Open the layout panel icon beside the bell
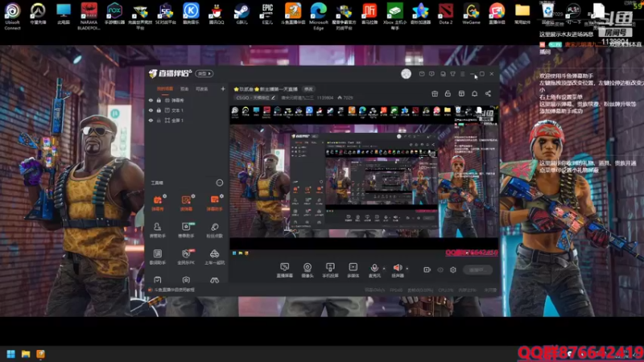The width and height of the screenshot is (644, 362). [461, 93]
